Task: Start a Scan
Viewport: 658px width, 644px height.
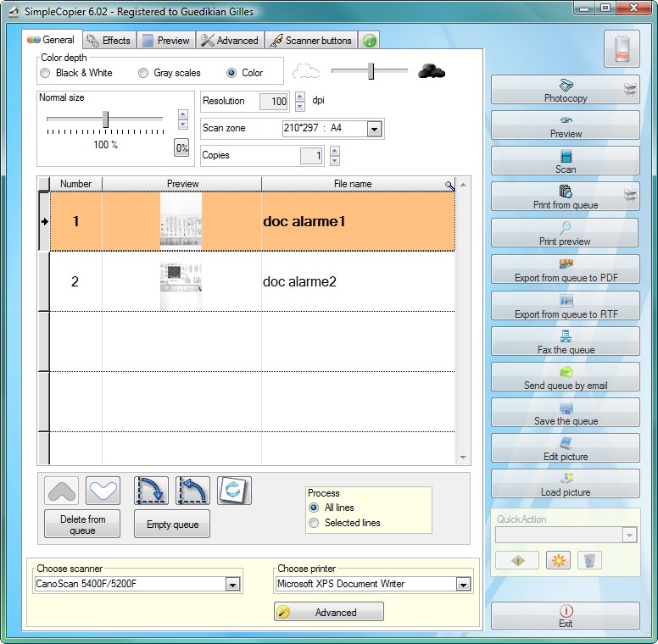Action: (x=566, y=161)
